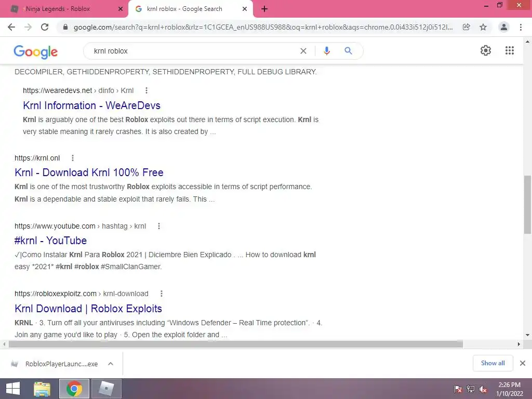The height and width of the screenshot is (399, 532).
Task: Clear the search query with X
Action: tap(303, 51)
